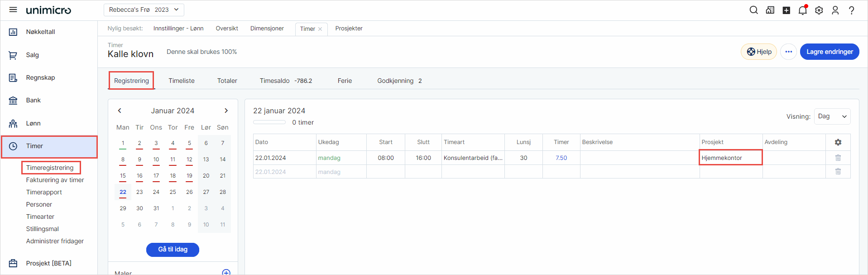This screenshot has height=275, width=868.
Task: Open the hamburger navigation menu
Action: pos(13,10)
